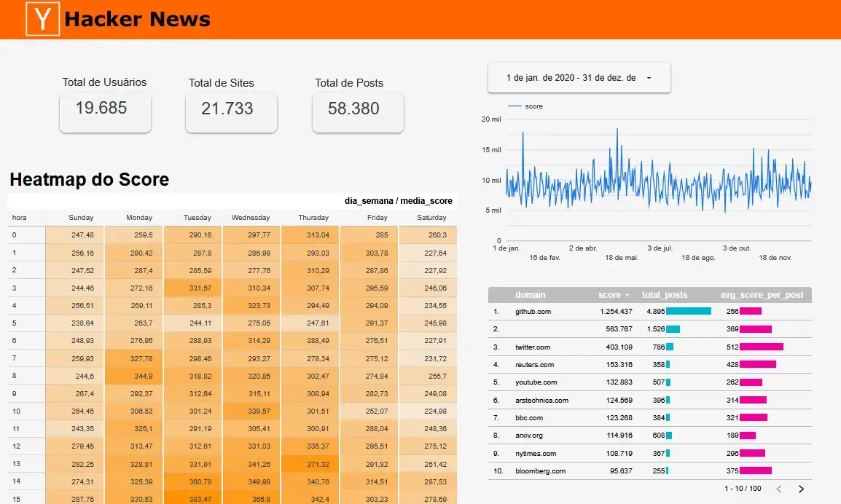This screenshot has height=504, width=841.
Task: Select the reuters.com domain row
Action: click(649, 365)
